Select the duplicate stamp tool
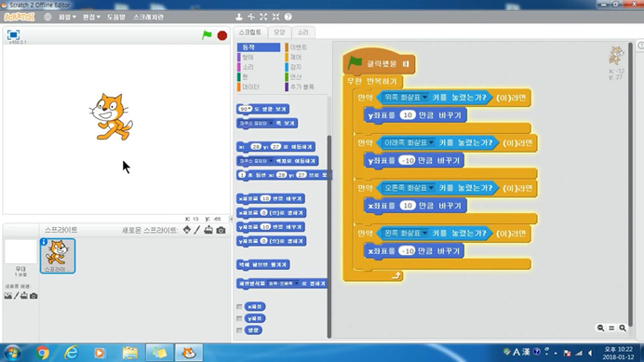 coord(238,17)
